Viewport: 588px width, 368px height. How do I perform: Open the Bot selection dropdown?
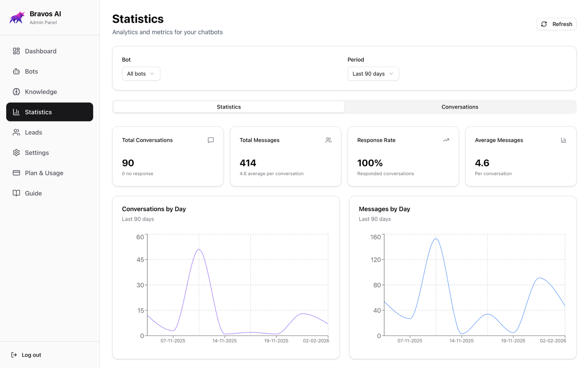[x=141, y=74]
